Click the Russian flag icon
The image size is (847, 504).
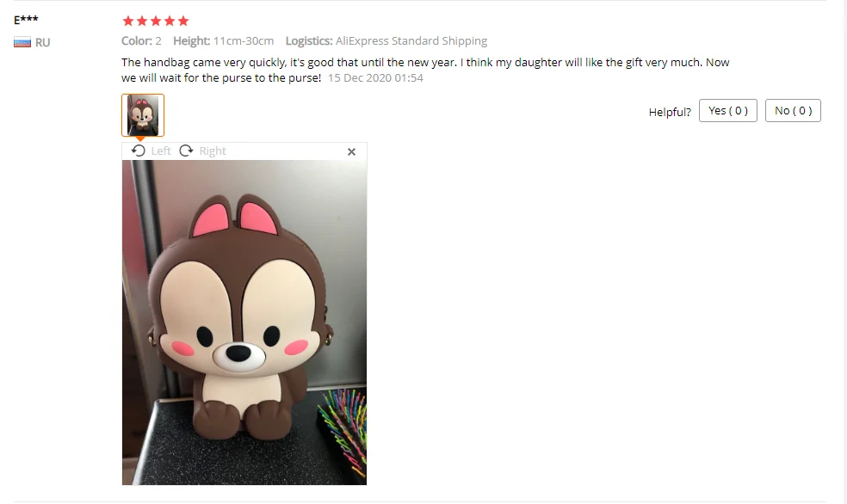pyautogui.click(x=22, y=43)
